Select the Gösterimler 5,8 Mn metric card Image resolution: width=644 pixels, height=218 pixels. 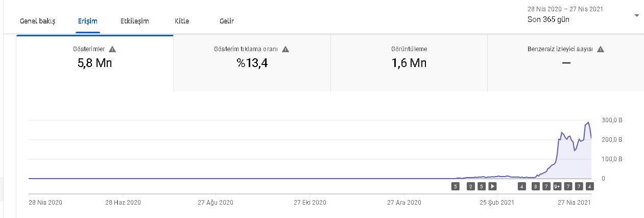pos(94,63)
